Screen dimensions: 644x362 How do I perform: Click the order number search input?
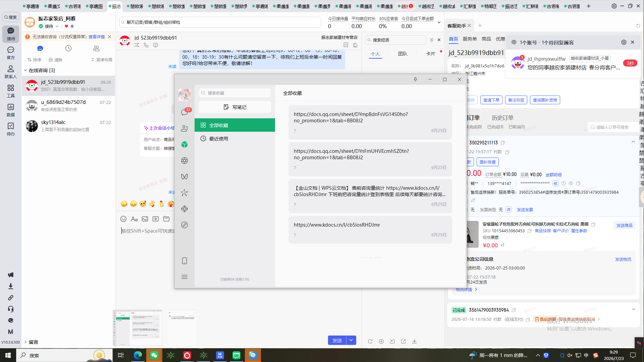[614, 127]
